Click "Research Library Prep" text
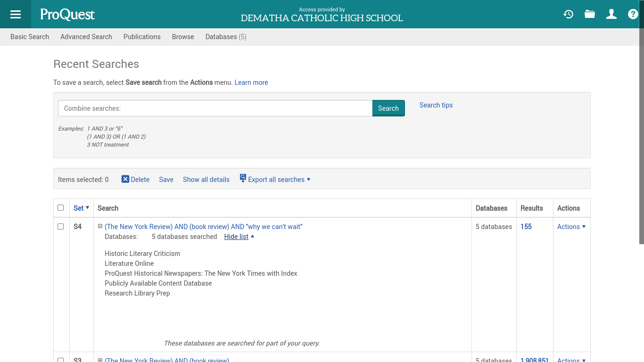This screenshot has width=644, height=362. tap(137, 293)
